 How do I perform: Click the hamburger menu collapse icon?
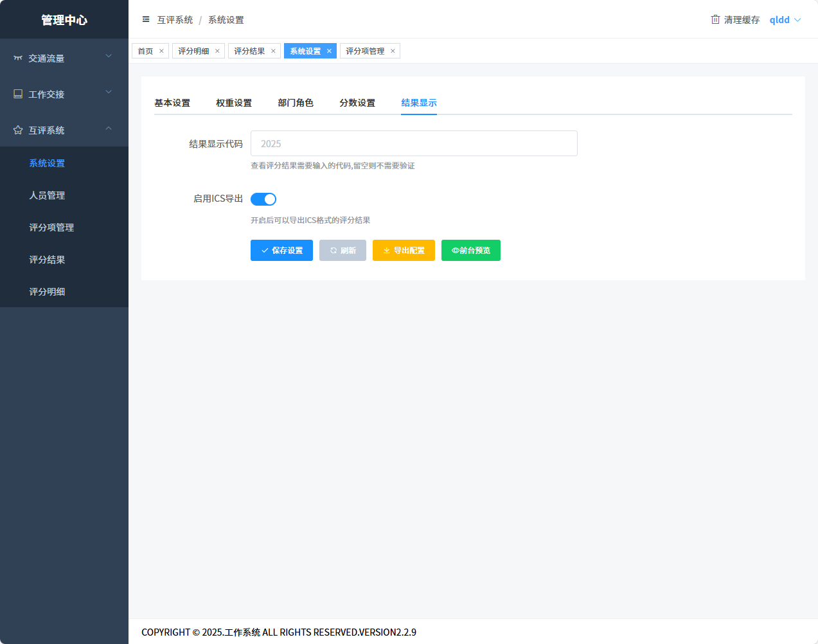[x=146, y=19]
